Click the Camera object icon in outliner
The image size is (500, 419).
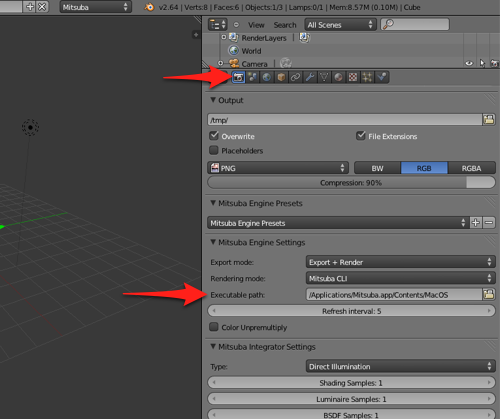pos(234,63)
